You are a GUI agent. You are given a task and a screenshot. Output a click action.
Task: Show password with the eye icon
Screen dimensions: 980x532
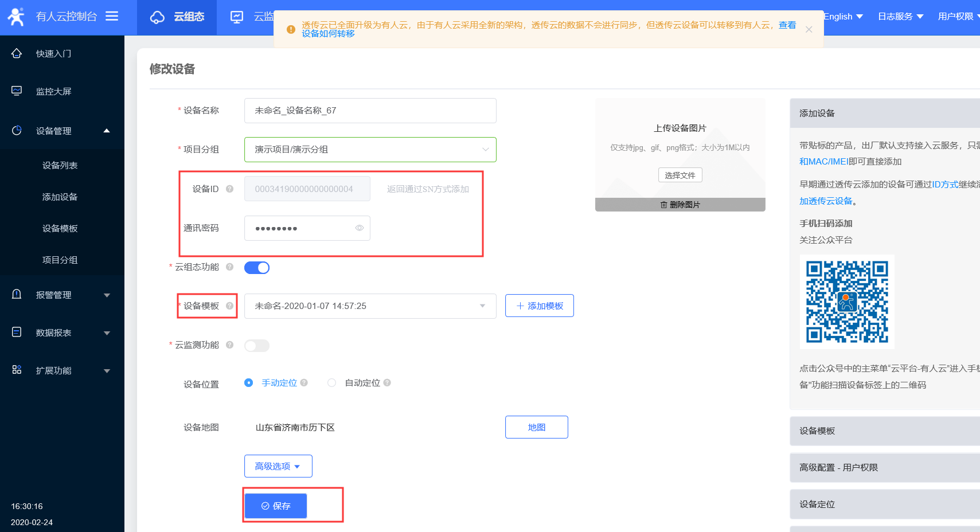point(360,228)
